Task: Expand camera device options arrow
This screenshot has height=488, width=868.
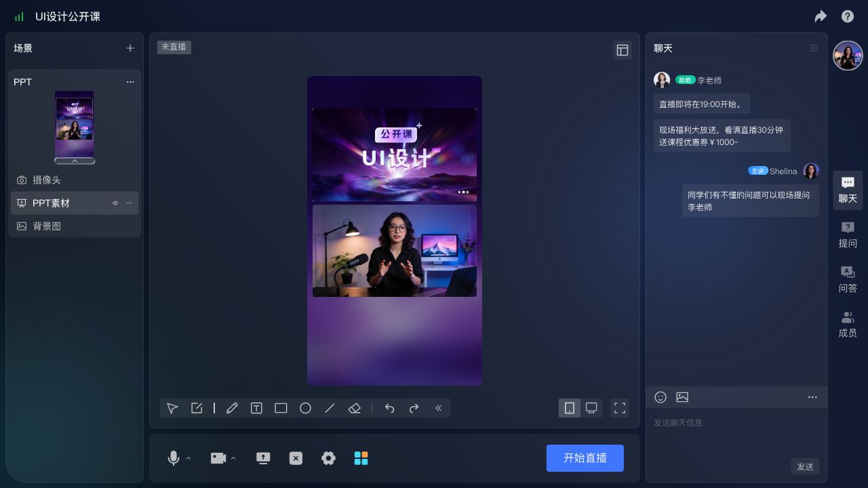Action: pyautogui.click(x=233, y=459)
